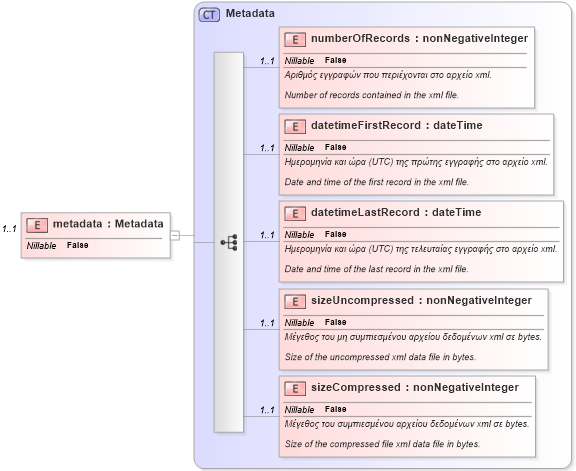This screenshot has width=576, height=471.
Task: Select 'sizeUncompressed : nonNegativeInteger' heading
Action: 421,300
